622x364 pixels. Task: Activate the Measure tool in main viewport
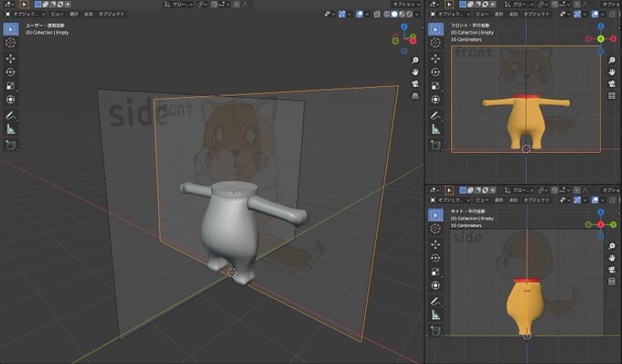click(11, 129)
